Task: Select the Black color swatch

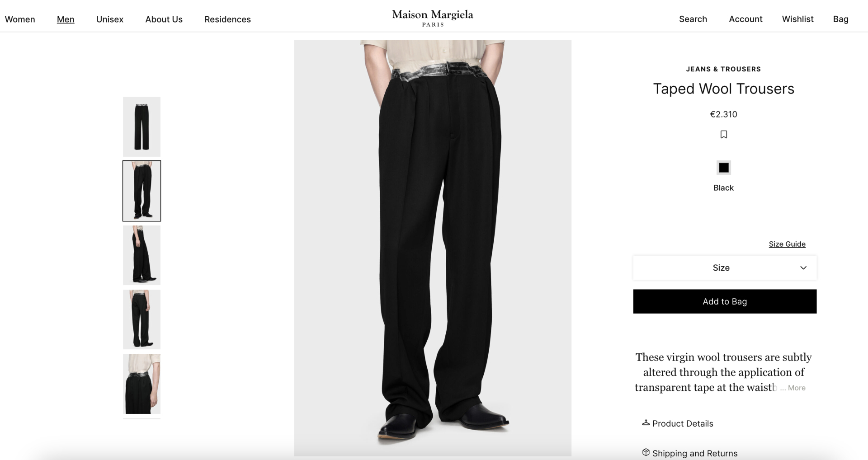Action: pyautogui.click(x=723, y=168)
